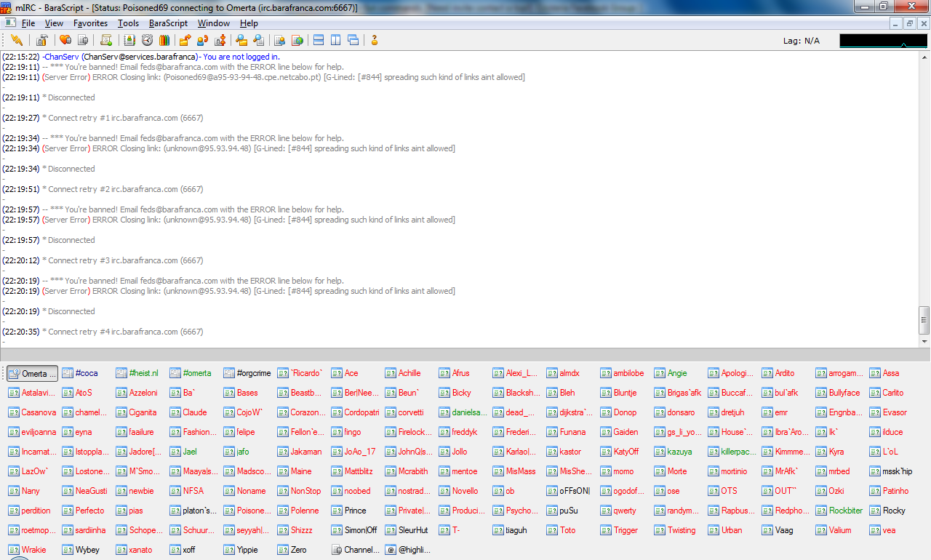Click the About question mark icon

(375, 40)
